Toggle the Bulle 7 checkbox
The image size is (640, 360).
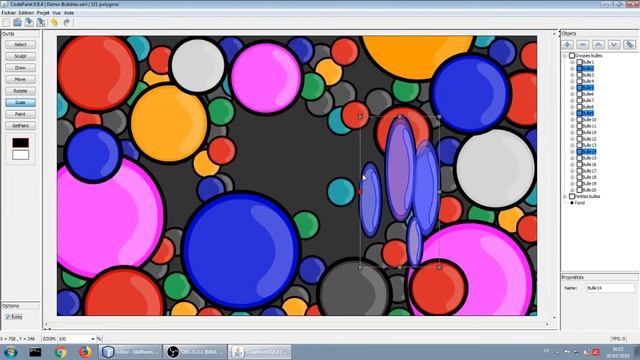580,100
